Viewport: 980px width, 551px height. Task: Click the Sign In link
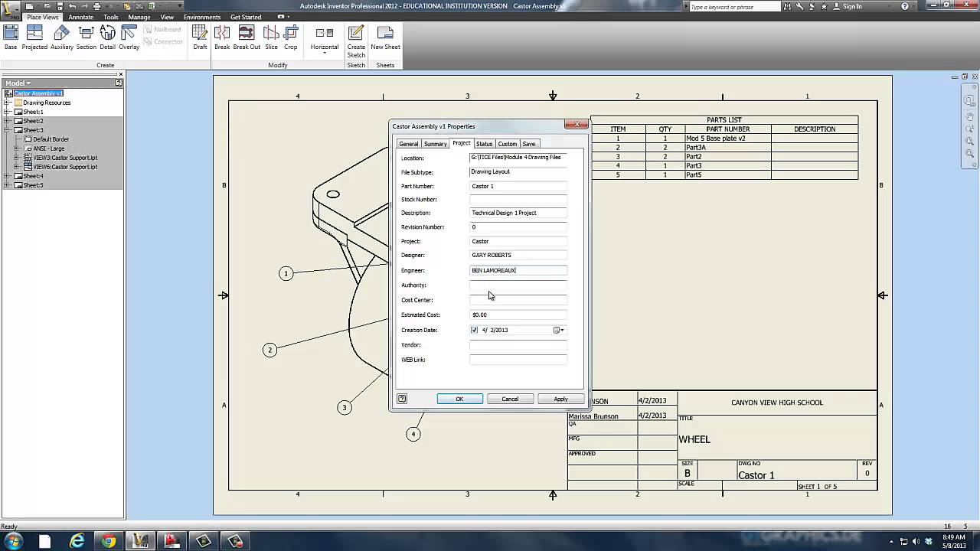tap(852, 6)
